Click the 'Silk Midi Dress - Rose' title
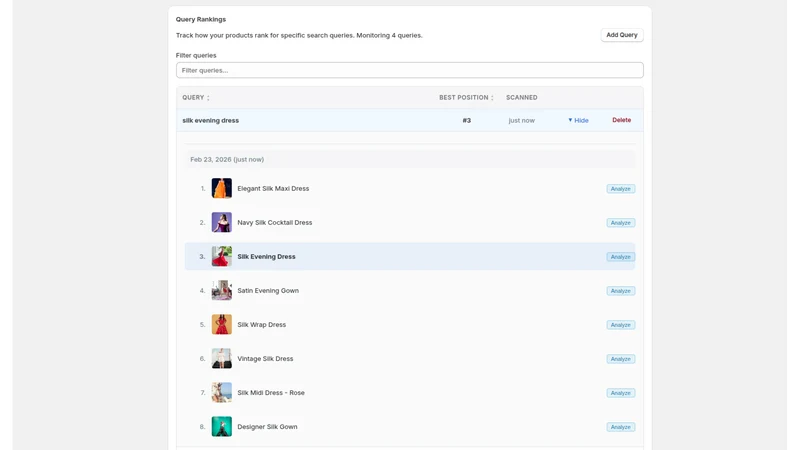 point(271,392)
